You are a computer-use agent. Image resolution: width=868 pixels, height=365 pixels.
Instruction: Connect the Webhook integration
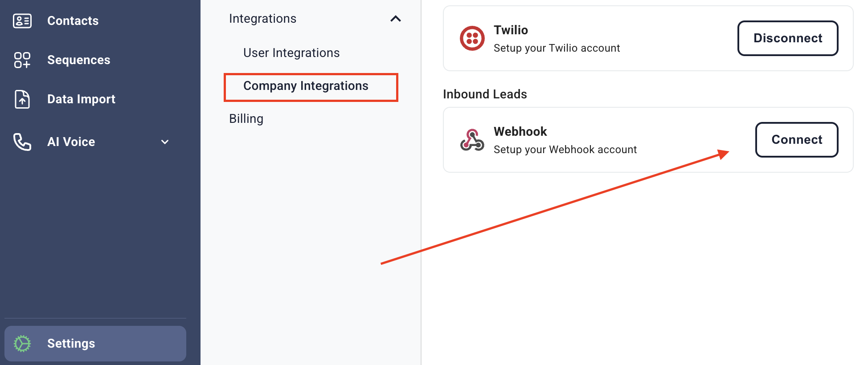[x=797, y=140]
